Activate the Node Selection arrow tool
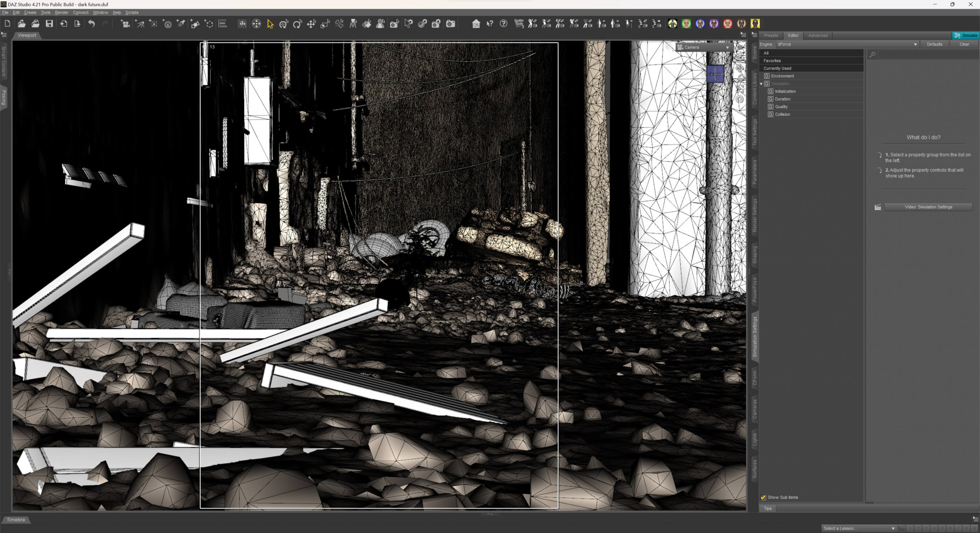The height and width of the screenshot is (533, 980). [x=270, y=23]
